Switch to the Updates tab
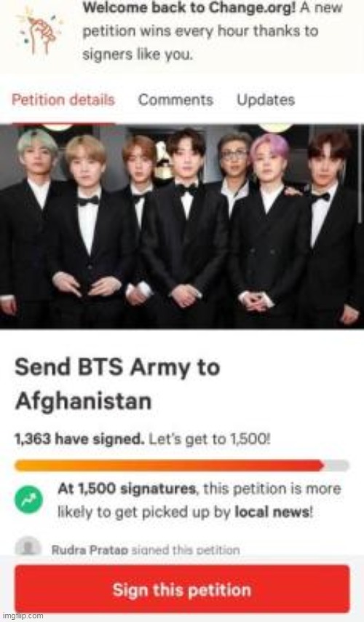The width and height of the screenshot is (364, 622). [x=266, y=100]
